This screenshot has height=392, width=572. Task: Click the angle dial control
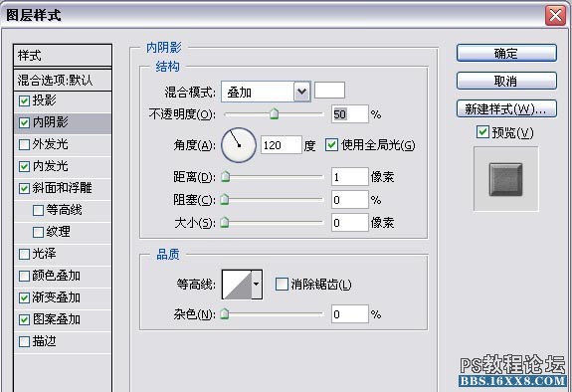[x=239, y=145]
